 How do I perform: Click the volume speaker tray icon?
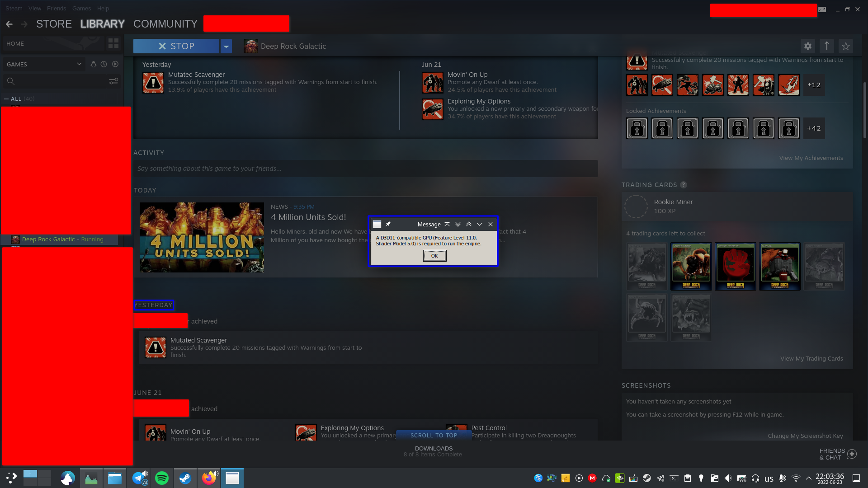728,478
